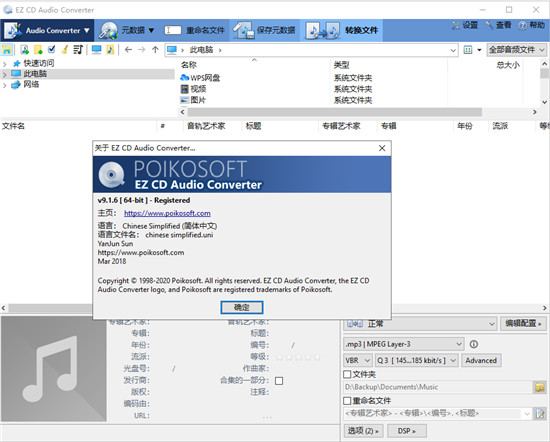
Task: Enable the 文件夹 output folder checkbox
Action: point(347,374)
